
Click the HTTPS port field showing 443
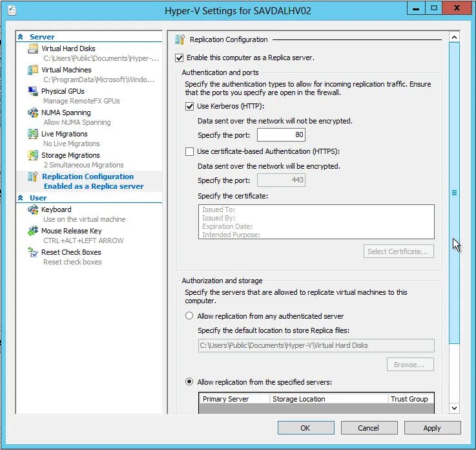(281, 180)
